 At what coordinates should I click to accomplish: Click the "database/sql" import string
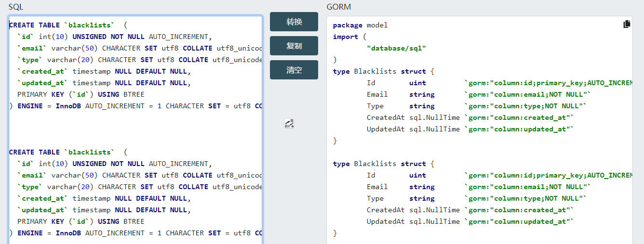point(396,48)
